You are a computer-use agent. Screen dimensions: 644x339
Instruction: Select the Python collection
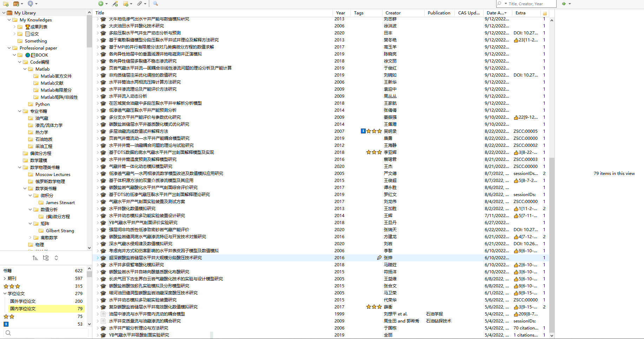pos(42,104)
